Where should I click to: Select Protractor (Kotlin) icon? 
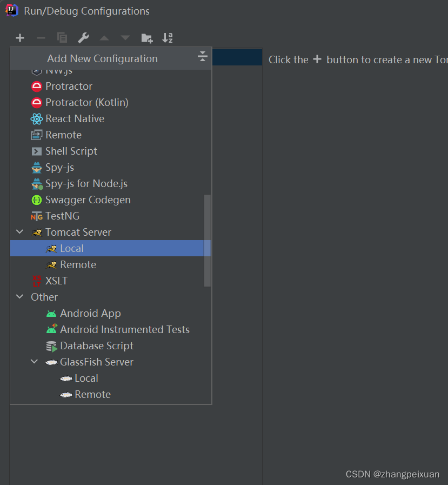[x=37, y=102]
